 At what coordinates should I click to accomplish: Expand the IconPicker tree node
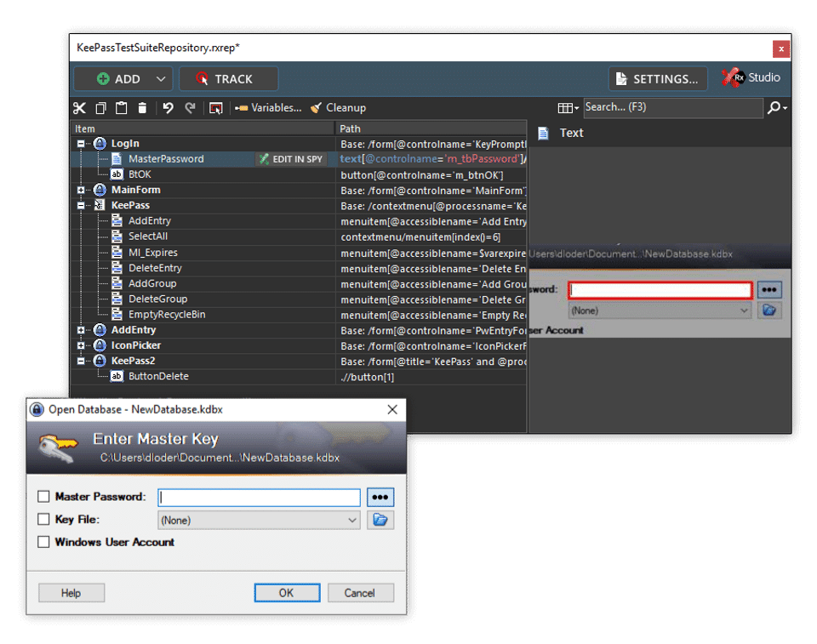(81, 345)
